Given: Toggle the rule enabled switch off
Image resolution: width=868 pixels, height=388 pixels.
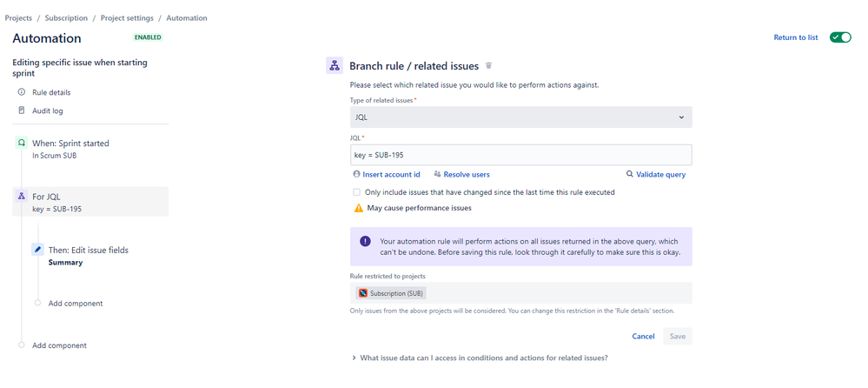Looking at the screenshot, I should click(x=840, y=37).
